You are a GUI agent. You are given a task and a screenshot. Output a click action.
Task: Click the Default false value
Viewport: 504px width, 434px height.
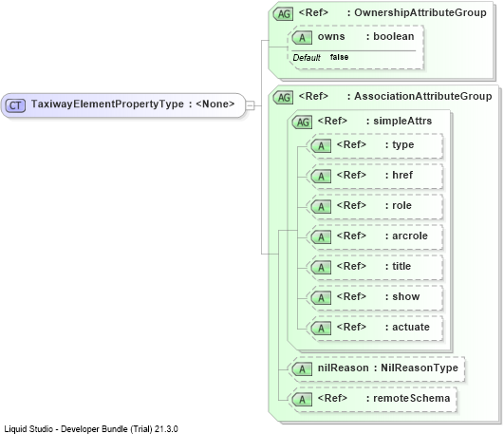pyautogui.click(x=339, y=57)
